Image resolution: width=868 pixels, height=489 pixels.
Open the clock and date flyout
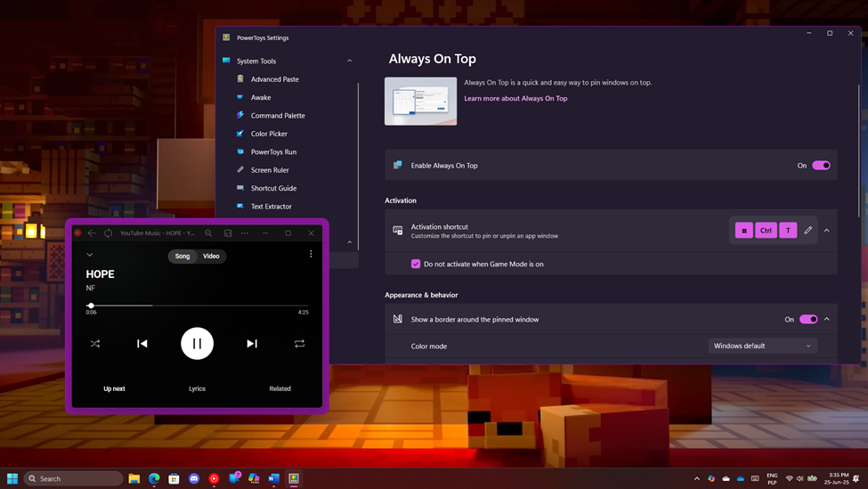(x=837, y=478)
